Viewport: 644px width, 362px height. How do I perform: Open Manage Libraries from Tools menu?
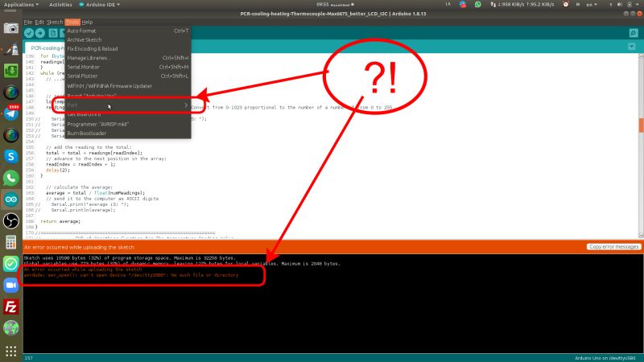(x=128, y=58)
